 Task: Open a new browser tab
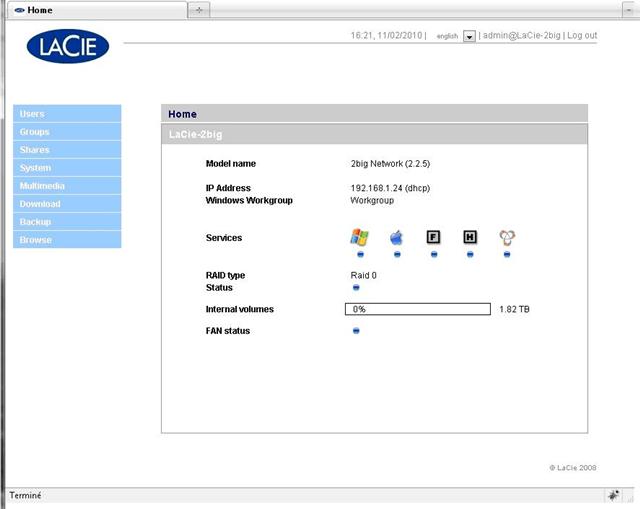(199, 9)
